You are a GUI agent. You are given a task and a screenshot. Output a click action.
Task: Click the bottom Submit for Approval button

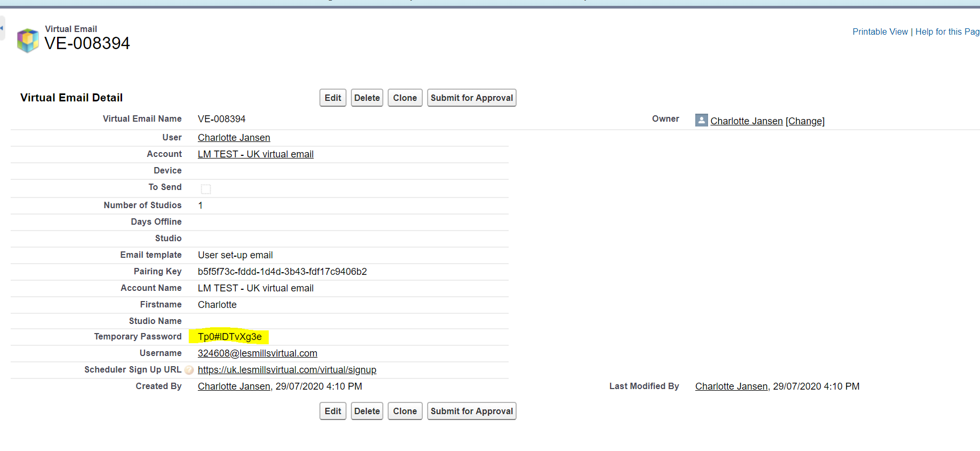471,411
